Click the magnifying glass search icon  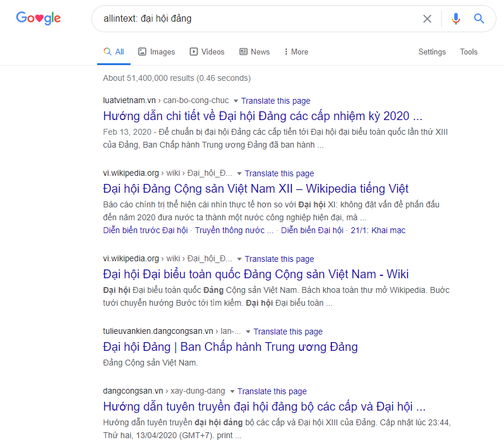[479, 18]
